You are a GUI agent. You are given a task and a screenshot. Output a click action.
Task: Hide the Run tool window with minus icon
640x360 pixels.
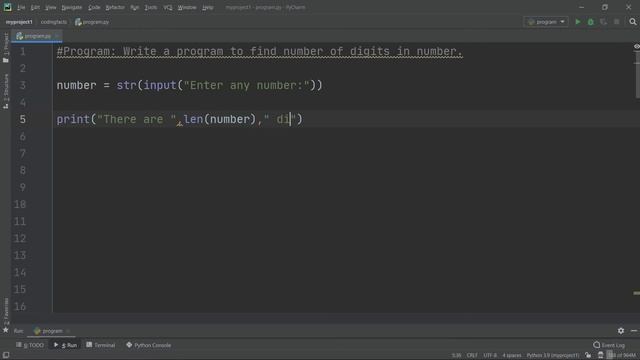click(x=634, y=331)
